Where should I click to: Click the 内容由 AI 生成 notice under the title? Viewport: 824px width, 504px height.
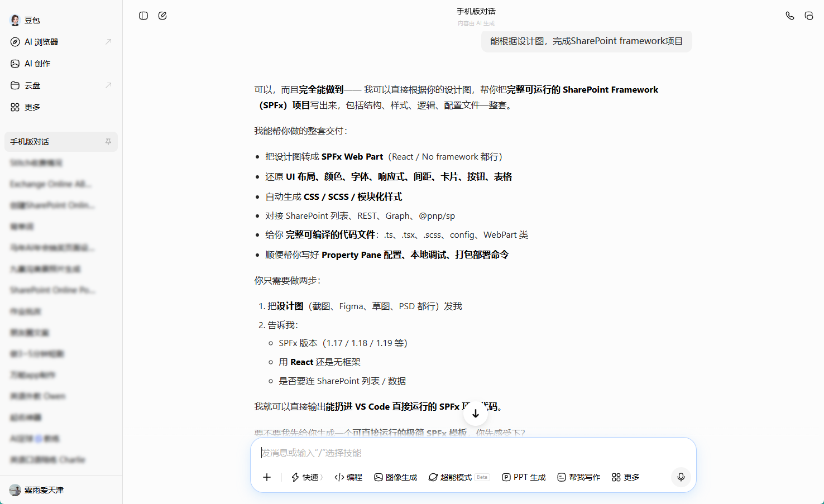(476, 23)
